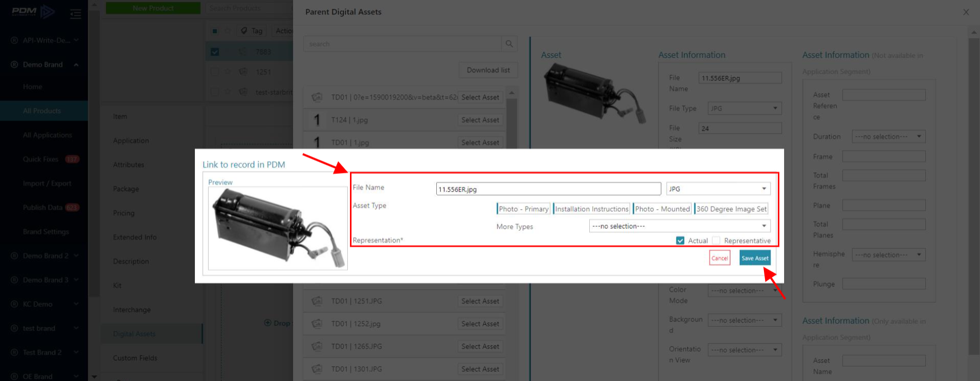Click the PDM logo icon

33,11
